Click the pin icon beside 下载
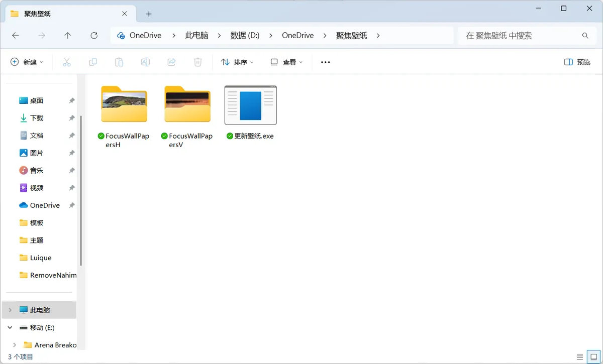 click(x=72, y=118)
